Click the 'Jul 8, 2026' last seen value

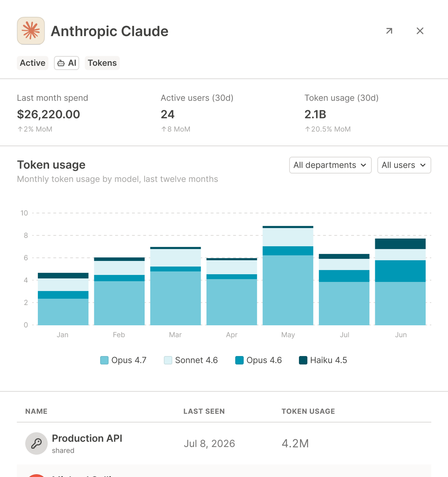coord(209,444)
